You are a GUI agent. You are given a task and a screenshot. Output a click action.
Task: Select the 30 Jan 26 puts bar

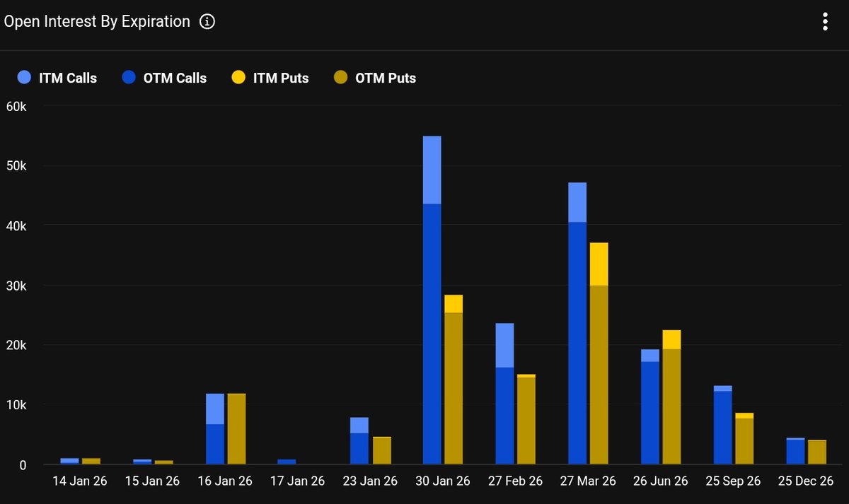[x=454, y=380]
